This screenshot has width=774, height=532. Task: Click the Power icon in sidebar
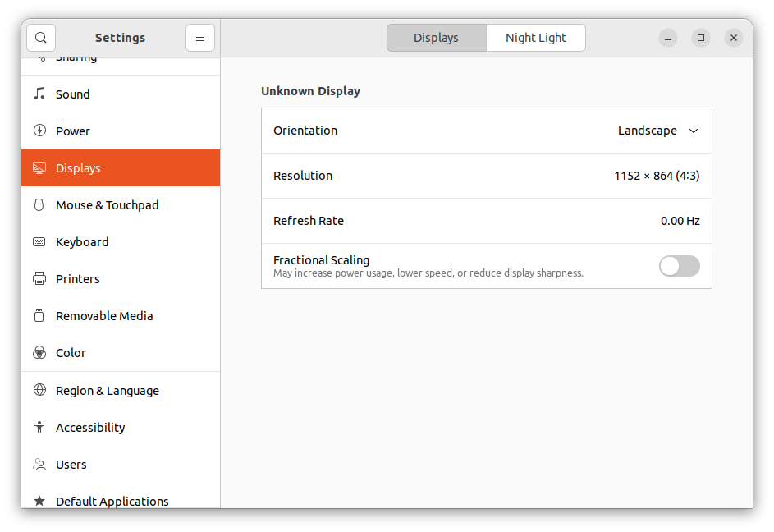39,131
